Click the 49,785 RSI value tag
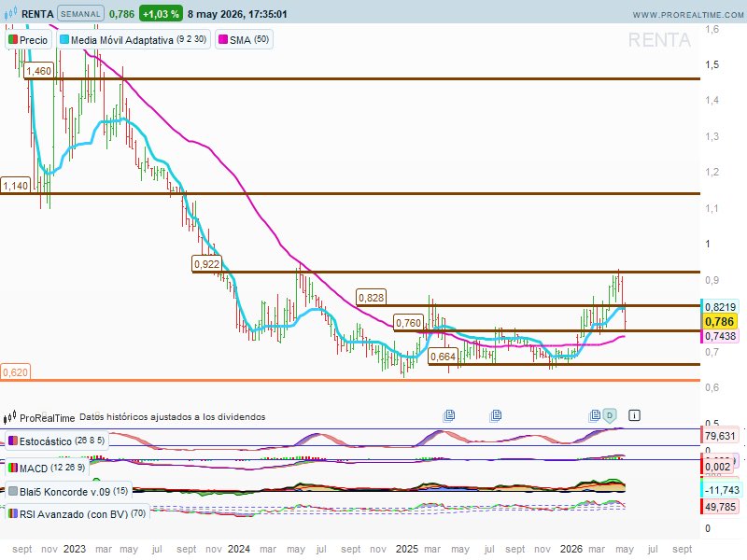The image size is (747, 560). [x=720, y=507]
